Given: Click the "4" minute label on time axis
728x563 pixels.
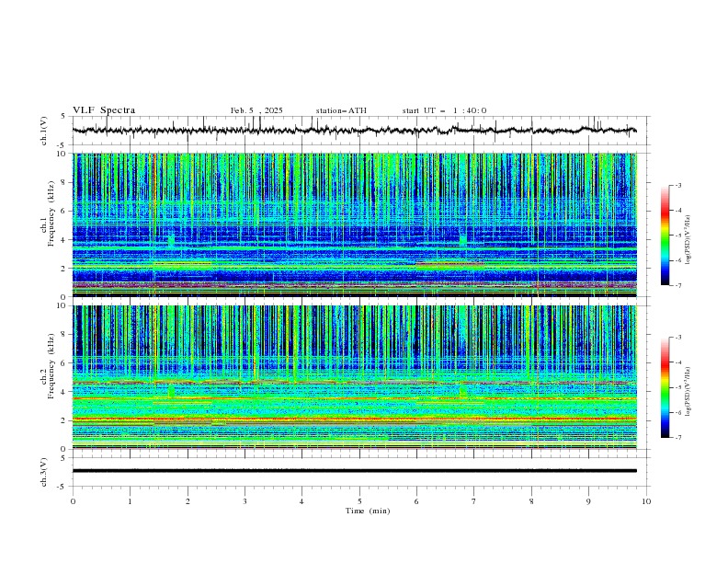Looking at the screenshot, I should point(301,501).
